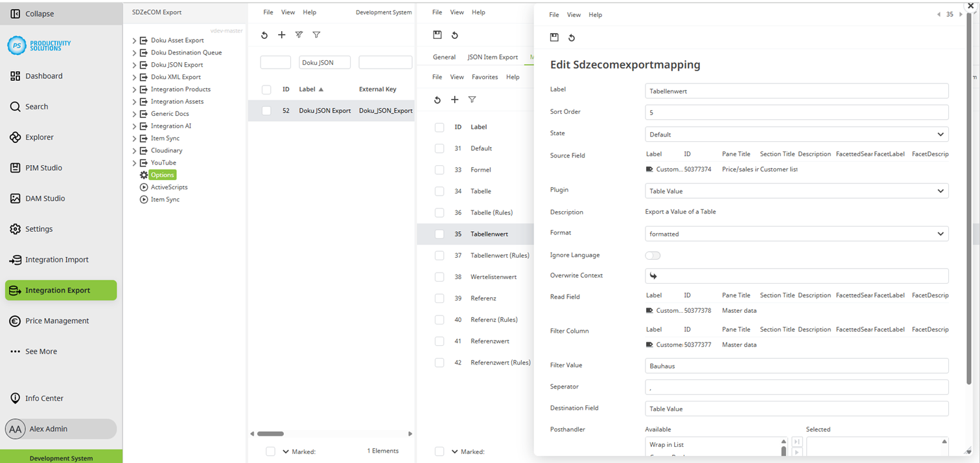Open ActiveScripts via its play icon

coord(144,187)
